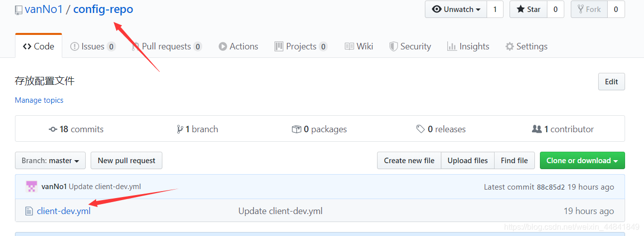Click the Wiki book icon

coord(349,46)
